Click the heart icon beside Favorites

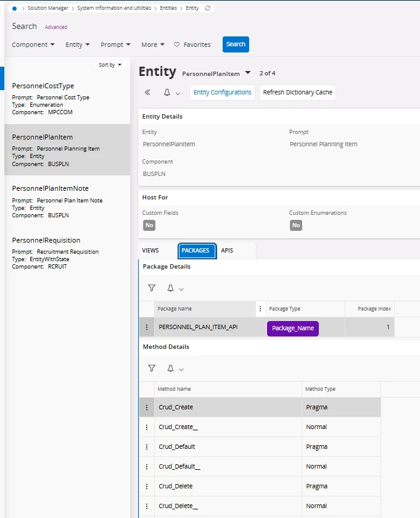(176, 44)
